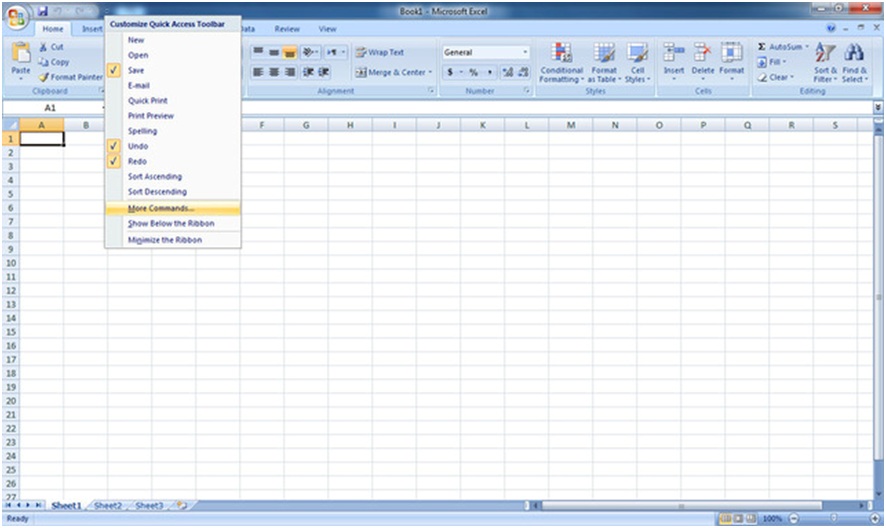
Task: Click Format Painter button
Action: pos(70,77)
